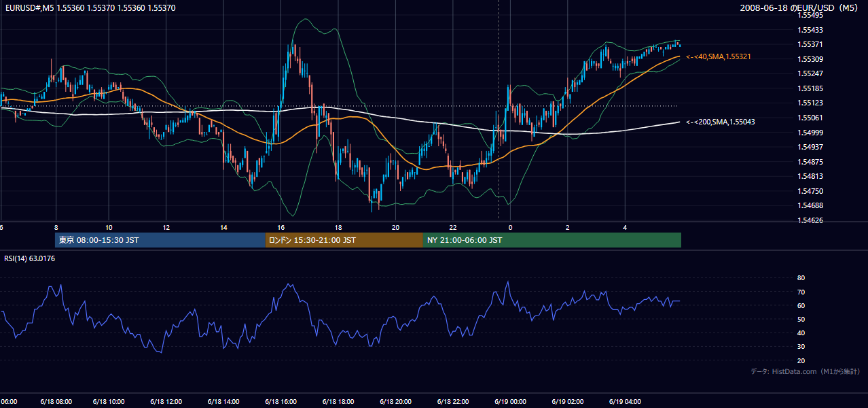Viewport: 868px width, 408px height.
Task: Click the 1.54750 price axis label
Action: click(x=810, y=191)
